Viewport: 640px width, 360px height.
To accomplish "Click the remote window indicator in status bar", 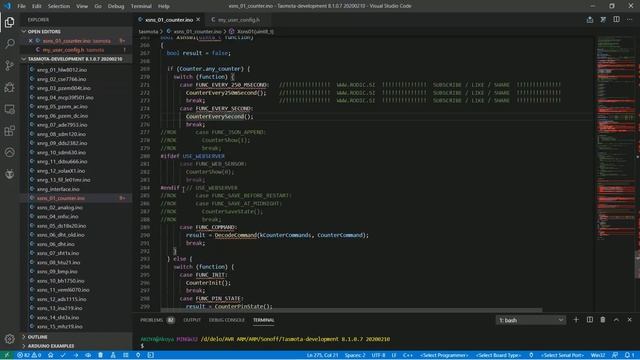I will pyautogui.click(x=7, y=355).
